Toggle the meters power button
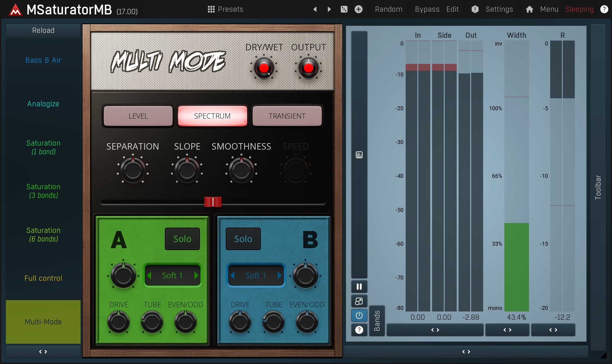Screen dimensions: 612x364 (359, 315)
